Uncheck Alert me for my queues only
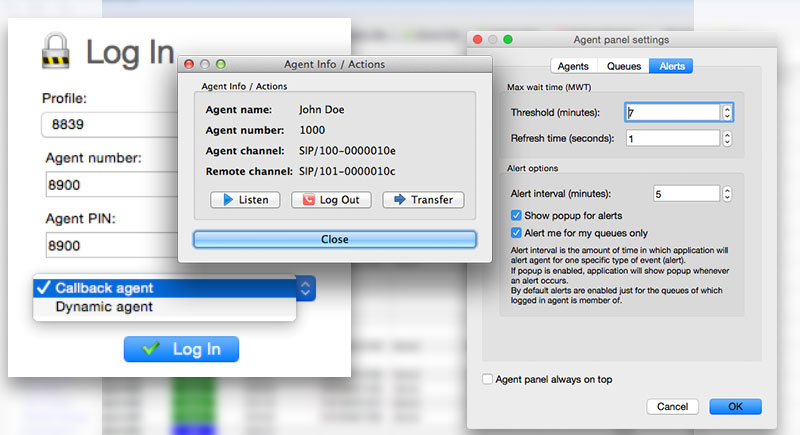Image resolution: width=800 pixels, height=435 pixels. 516,233
